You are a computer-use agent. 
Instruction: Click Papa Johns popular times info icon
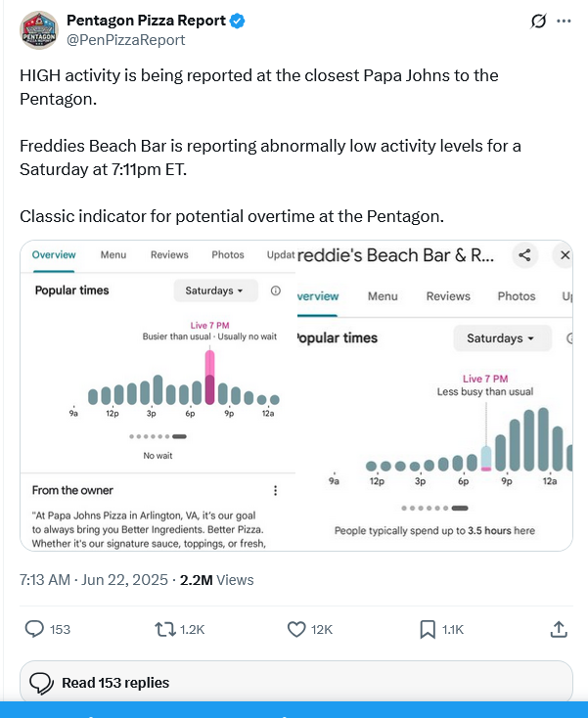[x=275, y=291]
